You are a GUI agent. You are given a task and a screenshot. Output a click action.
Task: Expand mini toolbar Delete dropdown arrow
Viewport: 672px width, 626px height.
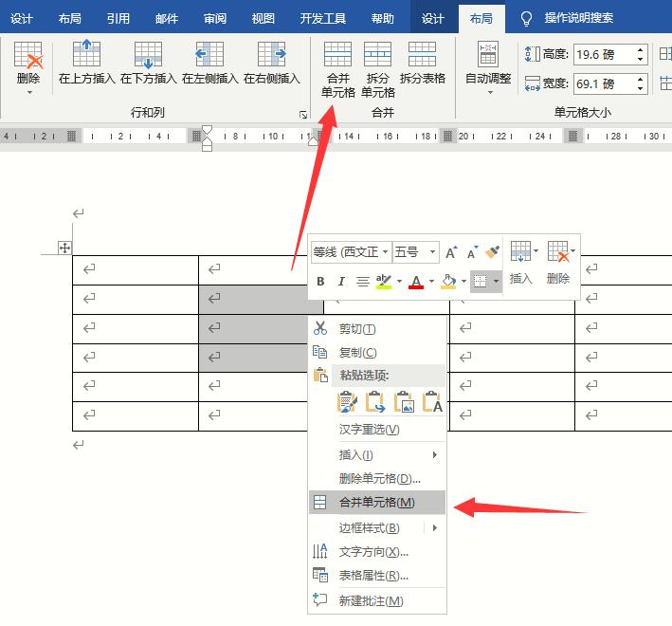(x=573, y=250)
